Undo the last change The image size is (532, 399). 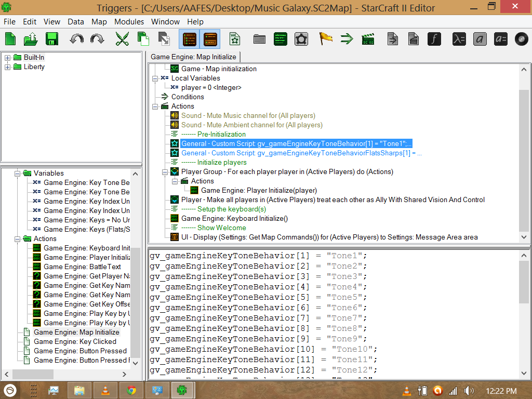(77, 38)
